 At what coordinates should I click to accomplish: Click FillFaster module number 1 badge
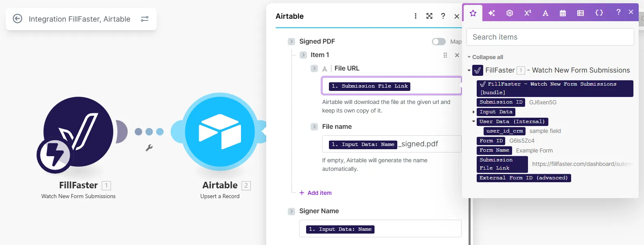click(x=106, y=185)
